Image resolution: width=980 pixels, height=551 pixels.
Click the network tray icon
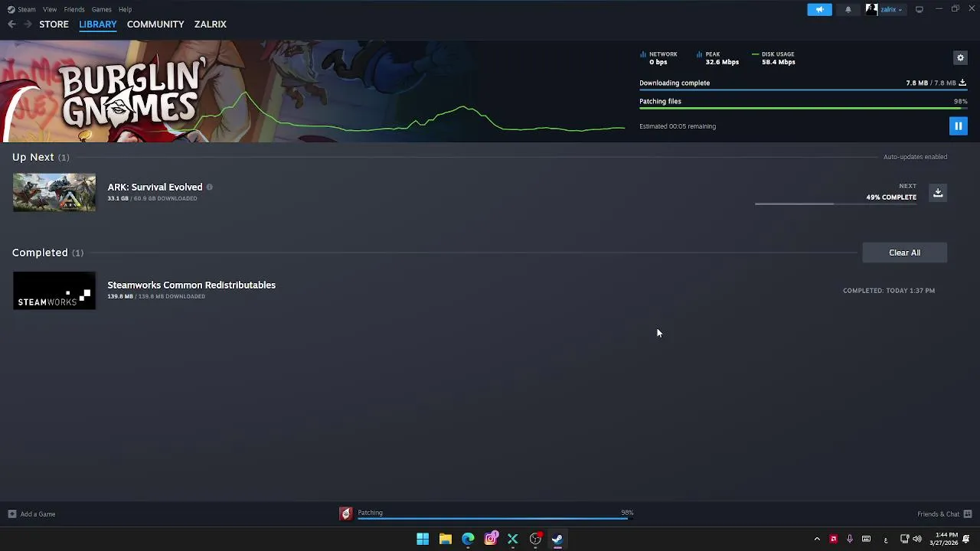[904, 539]
